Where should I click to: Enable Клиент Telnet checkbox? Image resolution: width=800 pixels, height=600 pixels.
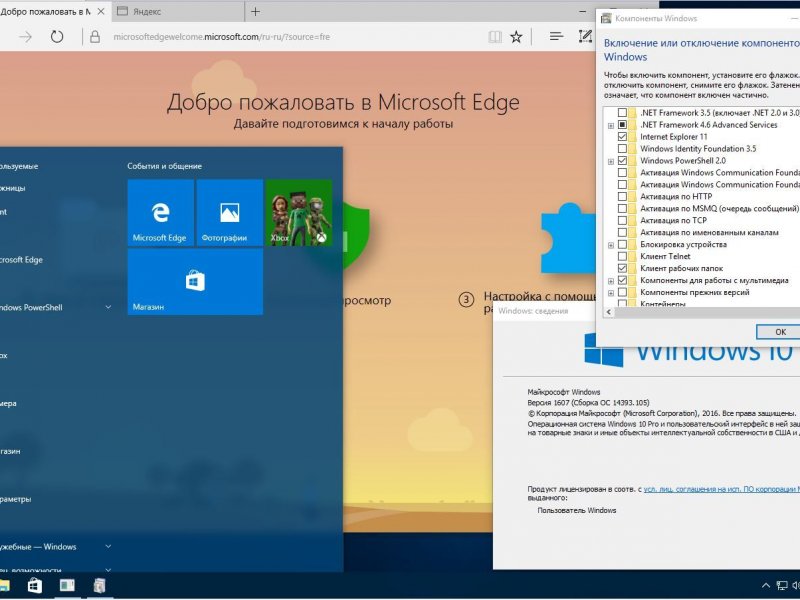click(x=622, y=256)
